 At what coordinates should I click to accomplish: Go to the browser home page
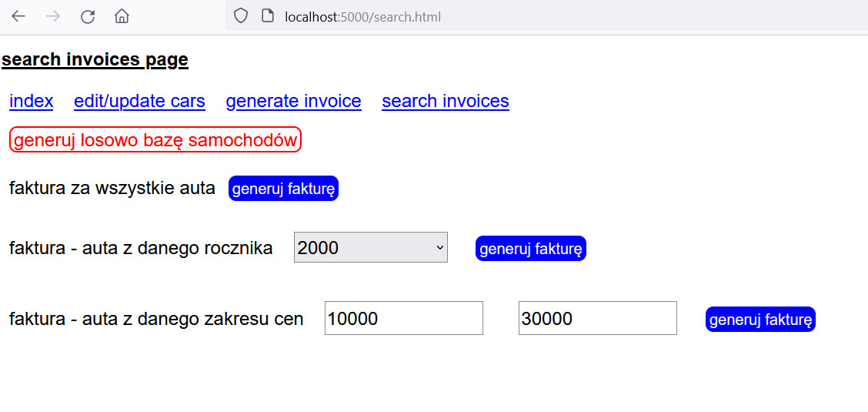tap(122, 16)
